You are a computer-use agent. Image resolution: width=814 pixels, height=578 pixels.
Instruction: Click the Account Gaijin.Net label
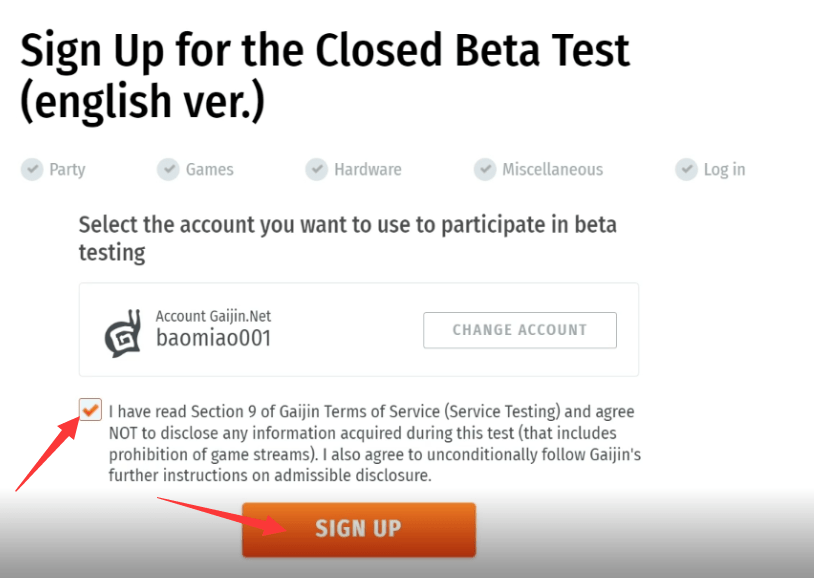tap(213, 316)
